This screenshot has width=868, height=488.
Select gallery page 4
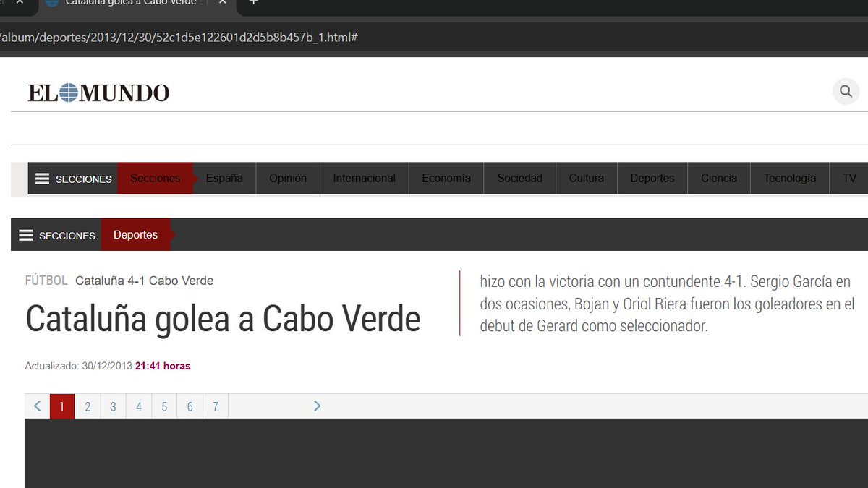coord(139,406)
